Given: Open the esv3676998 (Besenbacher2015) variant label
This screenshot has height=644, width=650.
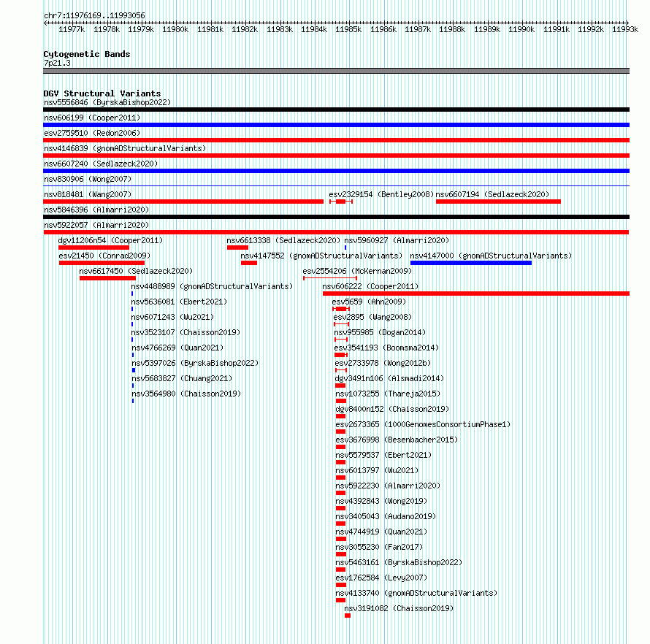Looking at the screenshot, I should tap(397, 440).
